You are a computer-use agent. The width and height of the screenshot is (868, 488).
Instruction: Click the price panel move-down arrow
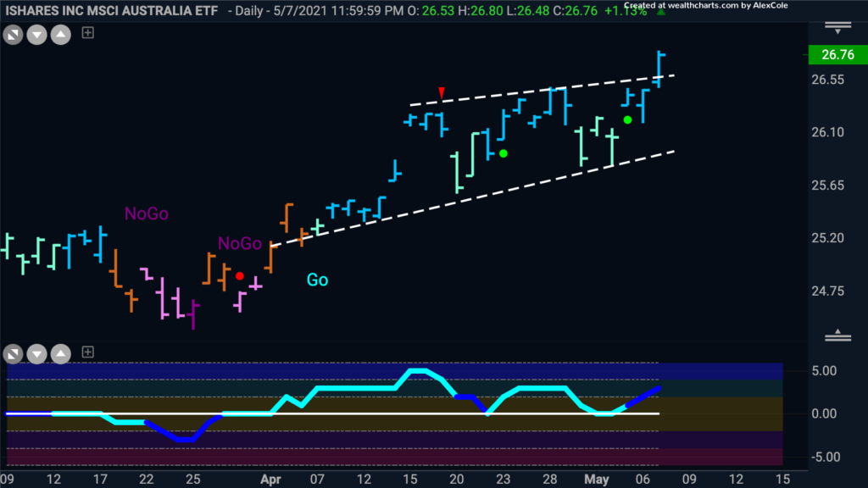pos(37,36)
